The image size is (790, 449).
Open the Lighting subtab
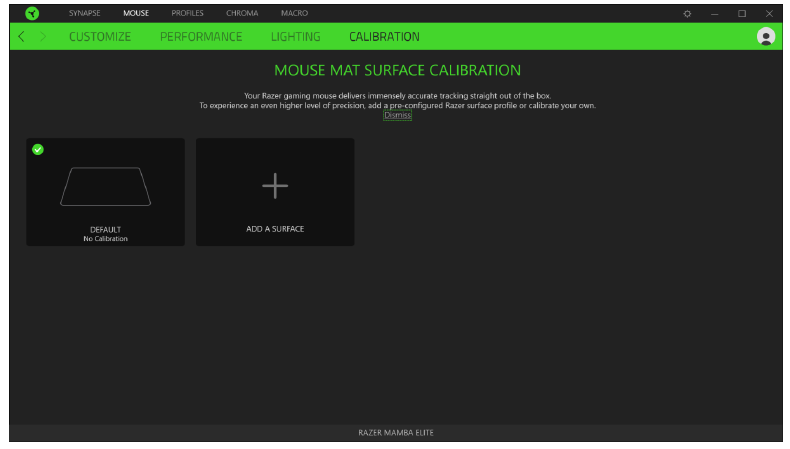click(296, 37)
